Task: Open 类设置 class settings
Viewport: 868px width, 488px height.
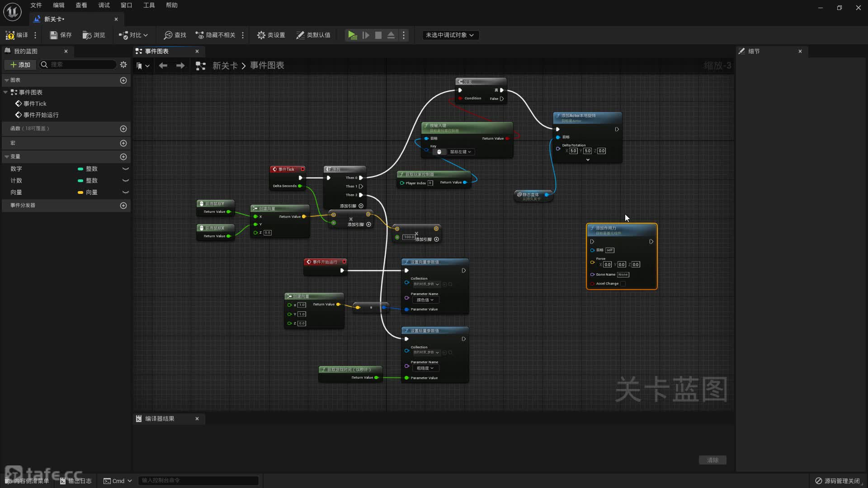Action: coord(271,35)
